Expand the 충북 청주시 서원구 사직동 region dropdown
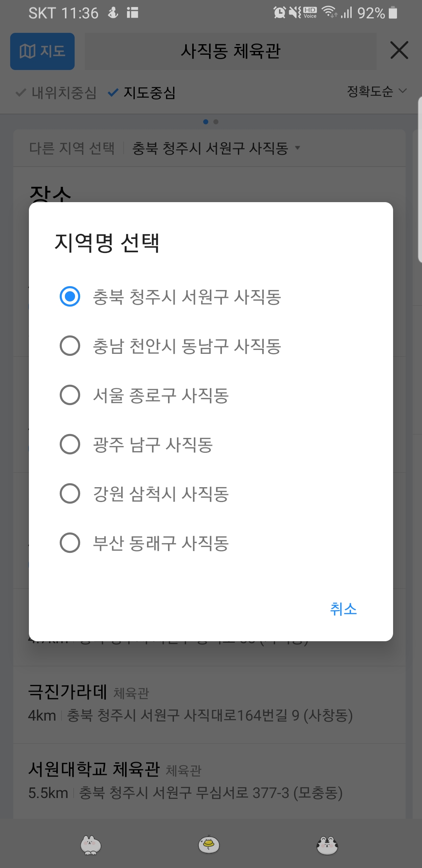This screenshot has width=422, height=868. tap(216, 148)
